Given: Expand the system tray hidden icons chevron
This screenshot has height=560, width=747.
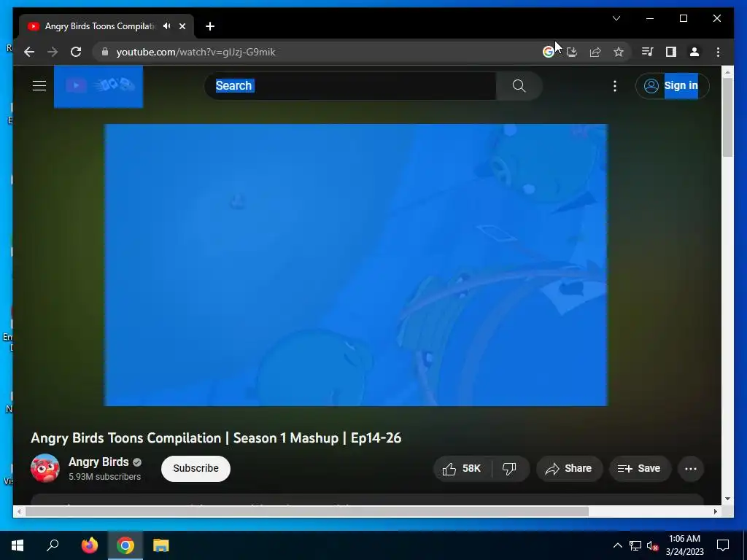Looking at the screenshot, I should pyautogui.click(x=617, y=545).
